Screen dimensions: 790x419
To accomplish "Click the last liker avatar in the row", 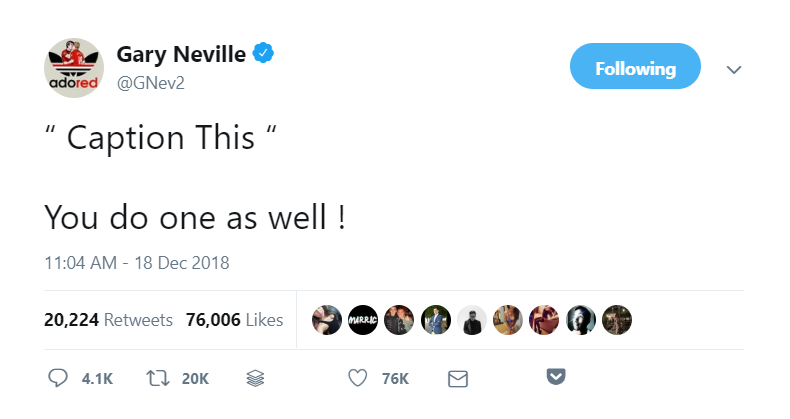I will pyautogui.click(x=617, y=320).
